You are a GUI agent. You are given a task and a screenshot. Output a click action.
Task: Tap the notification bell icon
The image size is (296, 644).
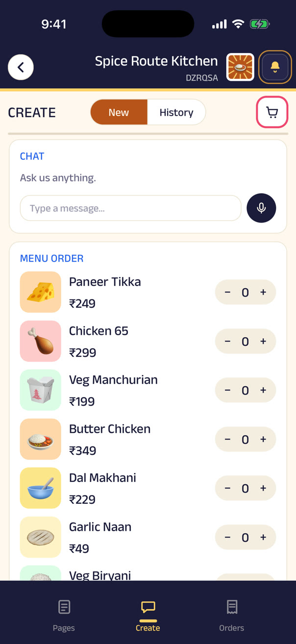[x=275, y=67]
